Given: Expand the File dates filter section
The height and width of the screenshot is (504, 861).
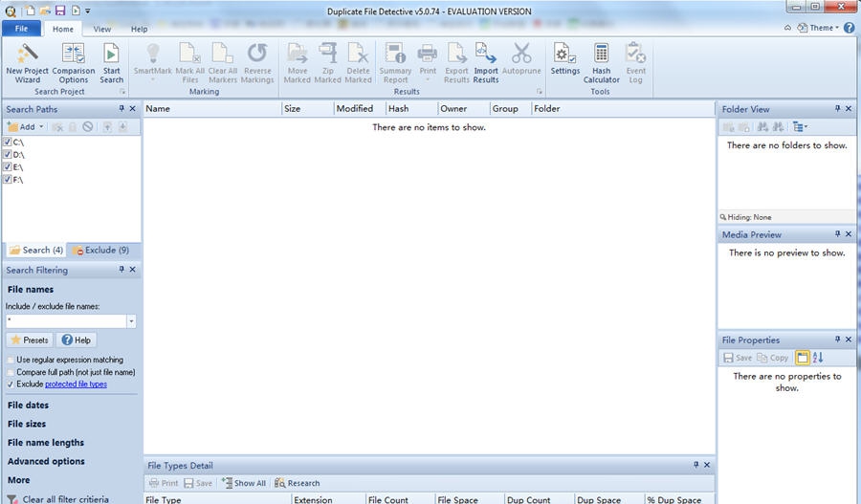Looking at the screenshot, I should pos(28,405).
